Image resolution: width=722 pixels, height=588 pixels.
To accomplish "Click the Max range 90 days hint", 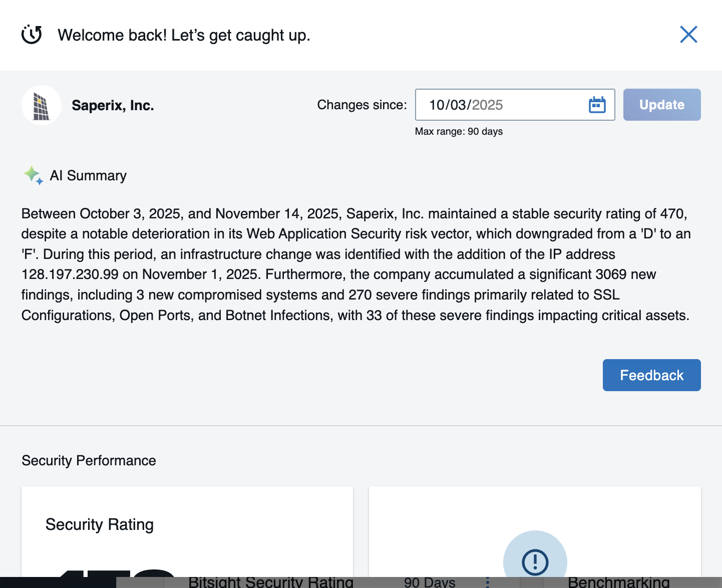I will tap(459, 132).
